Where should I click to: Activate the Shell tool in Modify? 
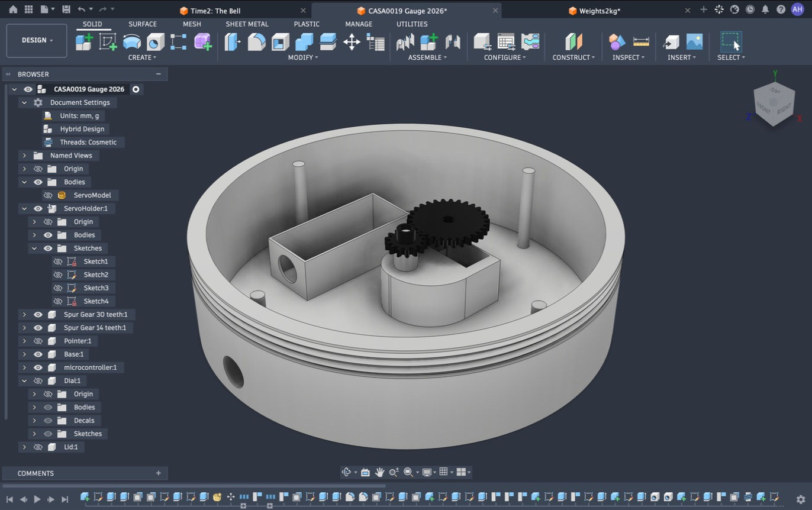[x=281, y=42]
